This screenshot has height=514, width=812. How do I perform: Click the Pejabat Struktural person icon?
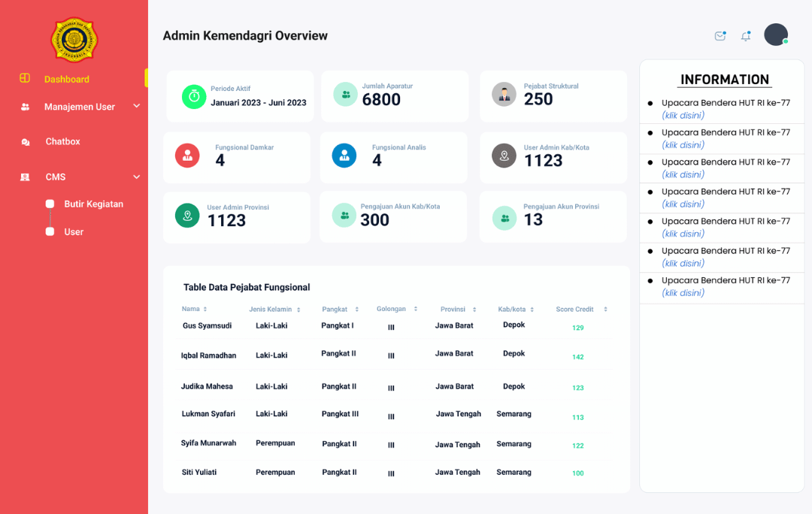pos(504,94)
